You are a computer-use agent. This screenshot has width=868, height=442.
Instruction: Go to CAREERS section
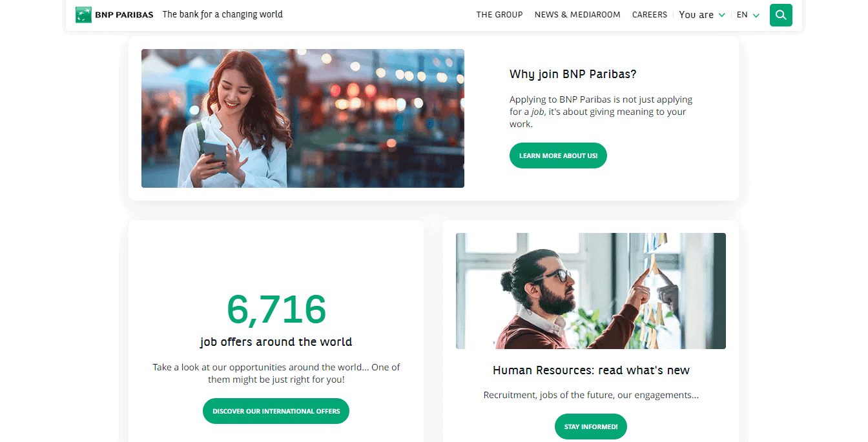(650, 15)
